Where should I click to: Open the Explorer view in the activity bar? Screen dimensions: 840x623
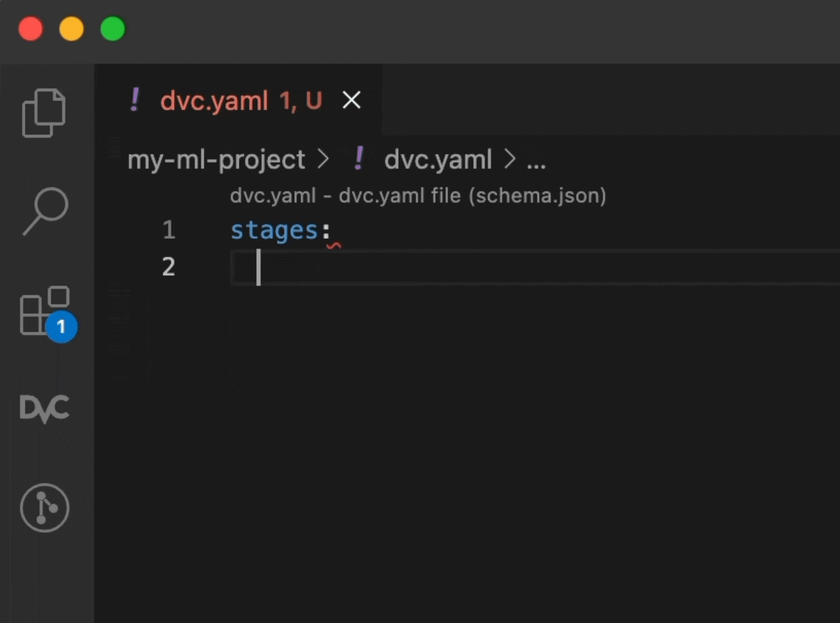pyautogui.click(x=44, y=112)
